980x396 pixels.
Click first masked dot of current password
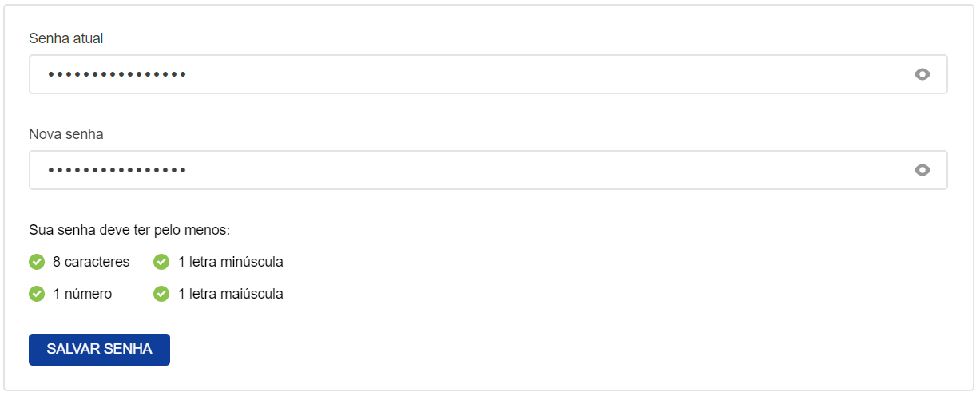[x=50, y=74]
